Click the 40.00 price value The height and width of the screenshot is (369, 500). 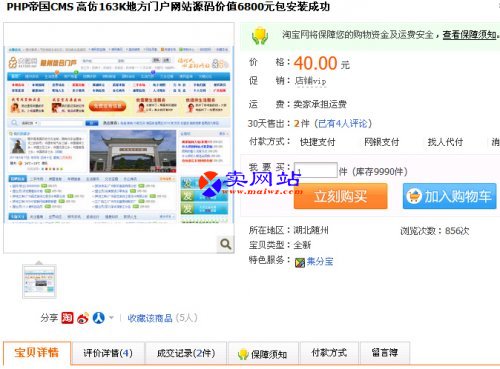pyautogui.click(x=315, y=63)
